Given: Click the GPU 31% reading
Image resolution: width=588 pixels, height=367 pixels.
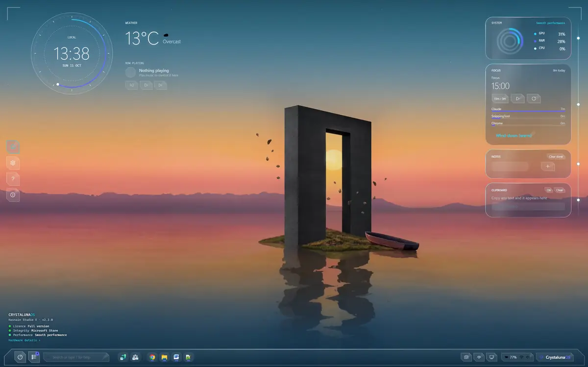Looking at the screenshot, I should (549, 34).
